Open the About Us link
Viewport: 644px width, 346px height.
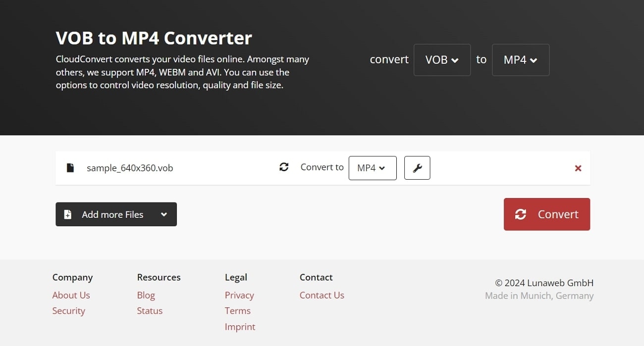(71, 295)
